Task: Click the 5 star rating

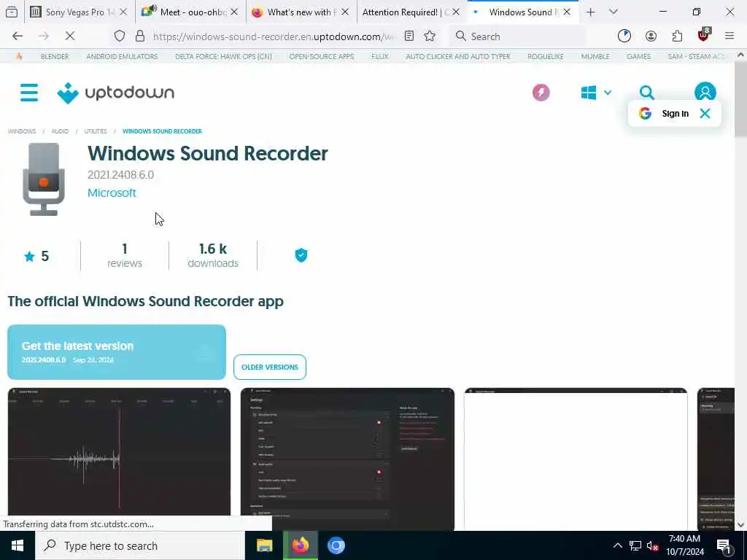Action: (36, 256)
